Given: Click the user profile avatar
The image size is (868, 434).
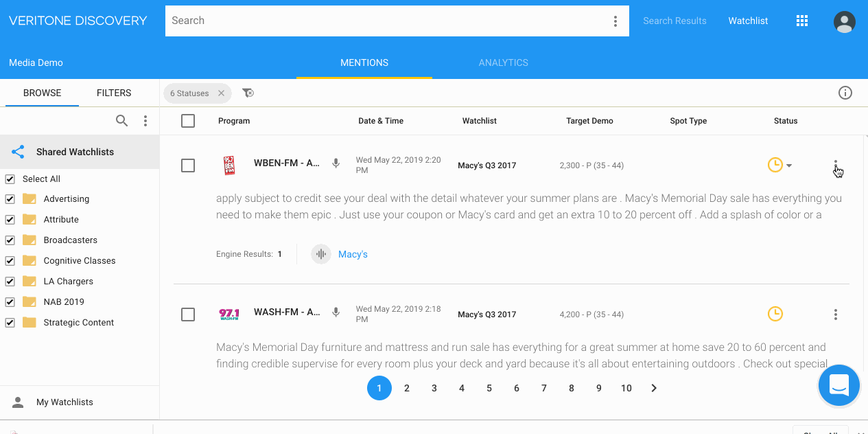Looking at the screenshot, I should click(x=844, y=21).
